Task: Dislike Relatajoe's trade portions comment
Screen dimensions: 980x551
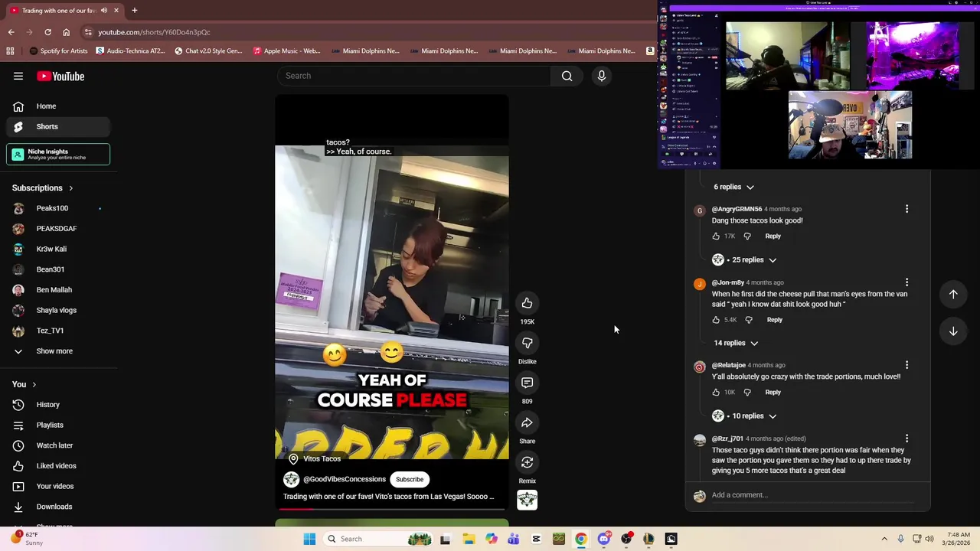Action: point(747,393)
